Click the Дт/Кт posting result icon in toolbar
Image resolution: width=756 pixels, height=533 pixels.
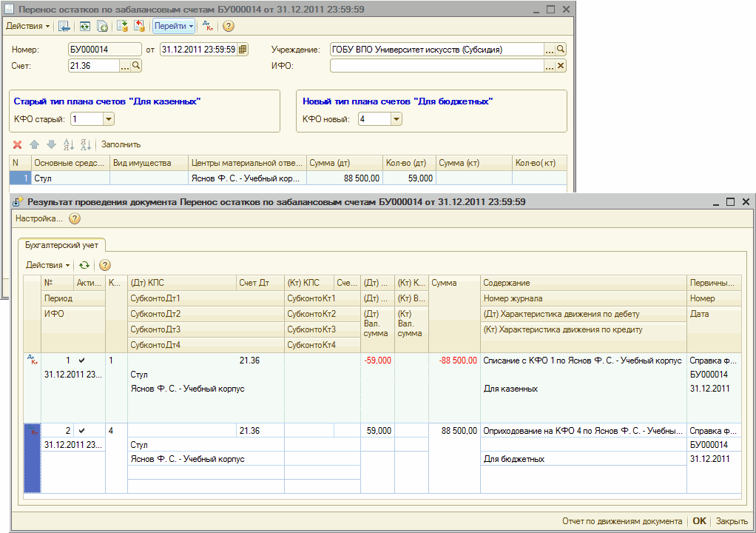point(209,26)
